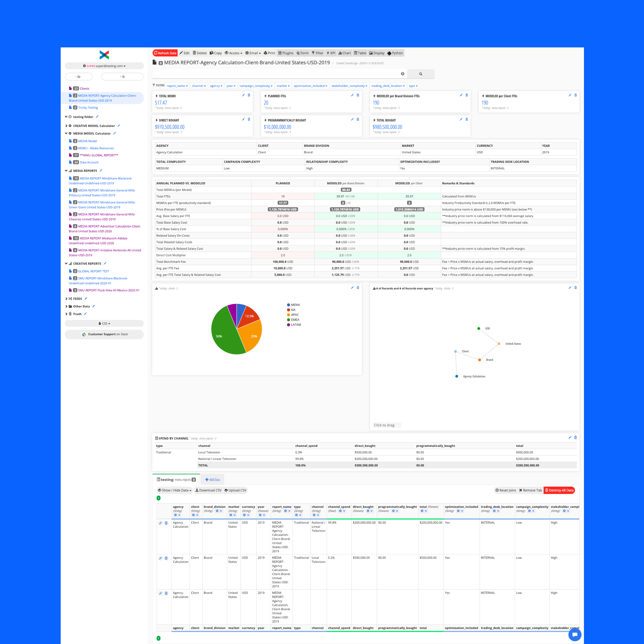Edit the pie chart widget

(352, 288)
